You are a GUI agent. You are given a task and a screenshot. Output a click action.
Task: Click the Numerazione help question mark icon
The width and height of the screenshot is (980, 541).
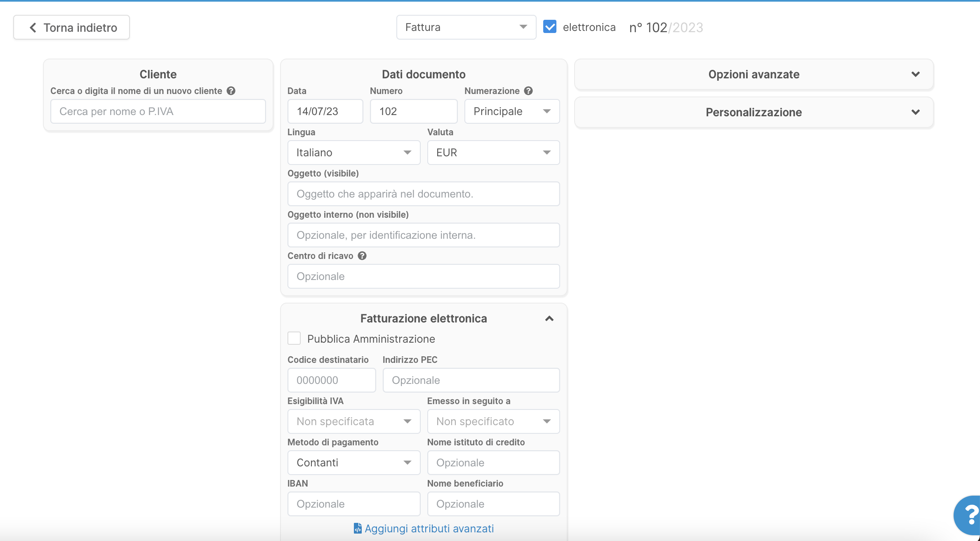(528, 91)
